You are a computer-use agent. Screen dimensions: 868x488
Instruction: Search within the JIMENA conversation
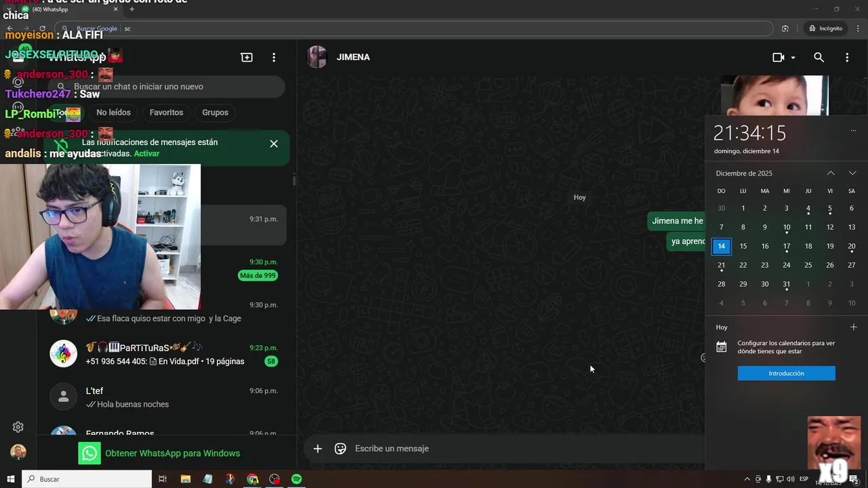[x=819, y=58]
